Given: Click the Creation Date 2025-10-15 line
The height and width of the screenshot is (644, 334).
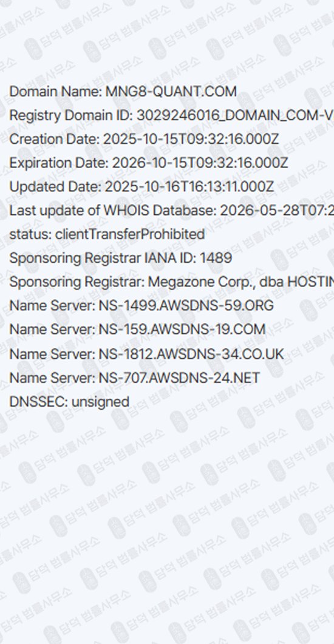Looking at the screenshot, I should (144, 139).
